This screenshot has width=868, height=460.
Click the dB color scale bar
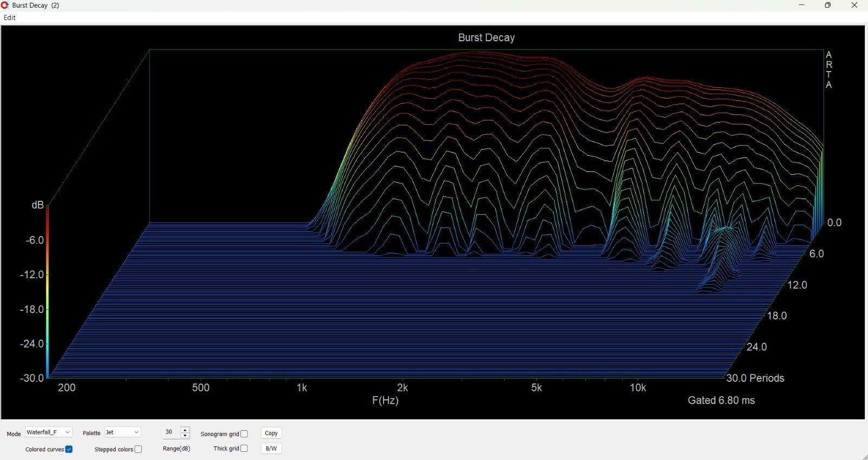48,291
